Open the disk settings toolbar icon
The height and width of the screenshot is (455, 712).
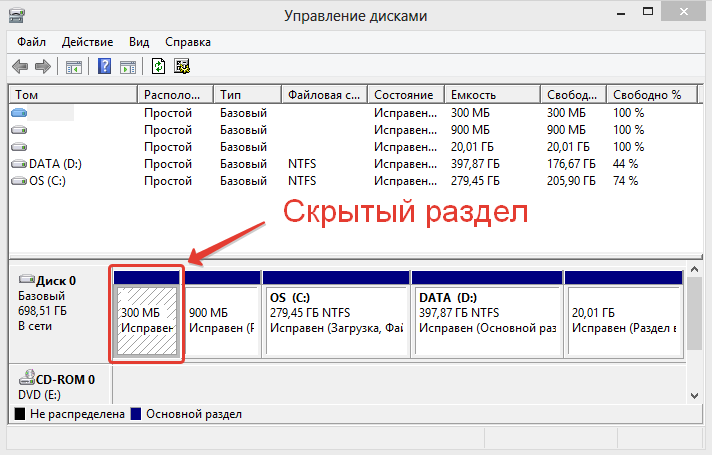pyautogui.click(x=182, y=66)
